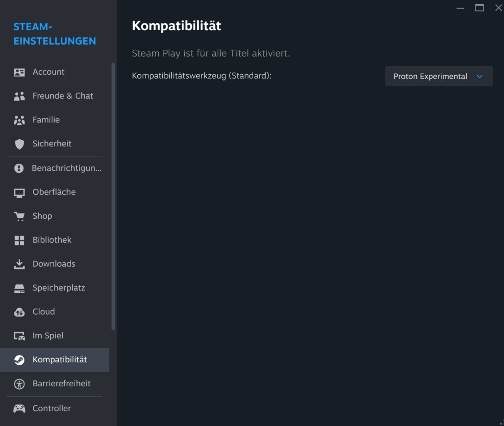Click the Downloads arrow icon

coord(19,264)
